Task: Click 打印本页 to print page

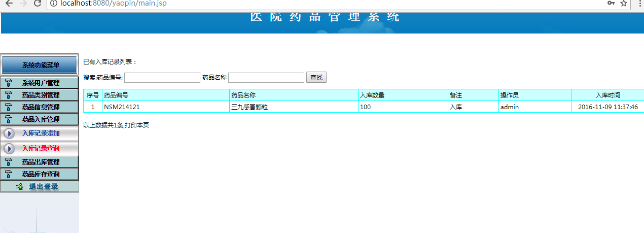Action: tap(137, 125)
